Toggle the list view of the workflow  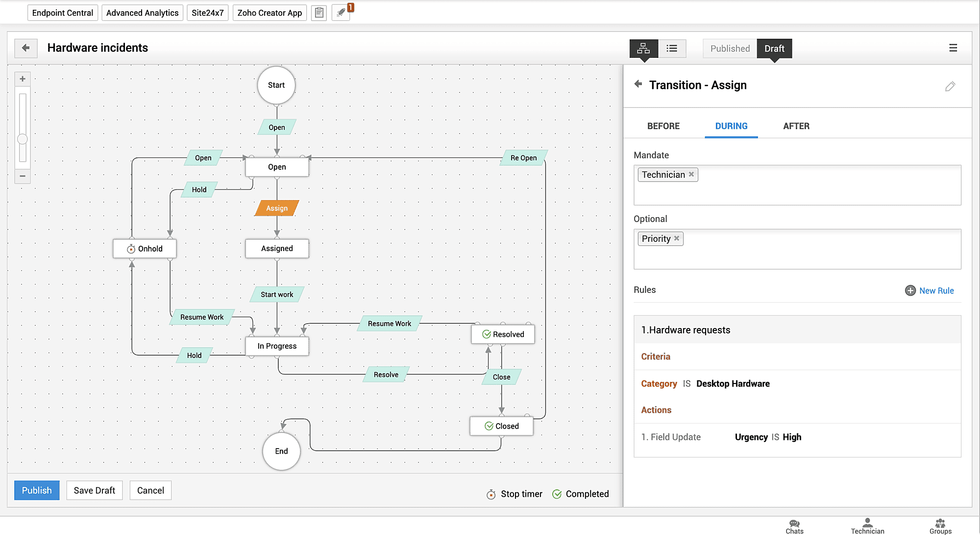click(672, 48)
